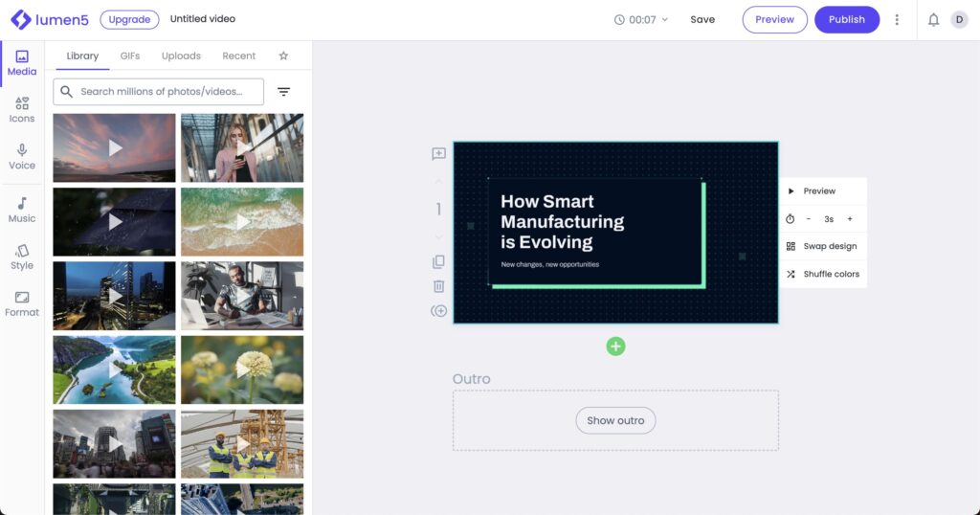Publish the video
Viewport: 980px width, 515px height.
(x=847, y=19)
